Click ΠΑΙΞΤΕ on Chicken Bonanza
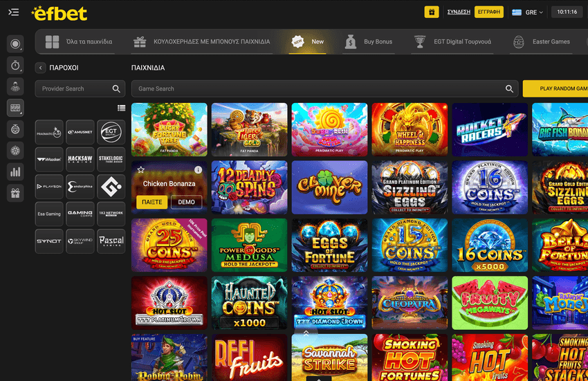The image size is (588, 381). click(152, 202)
